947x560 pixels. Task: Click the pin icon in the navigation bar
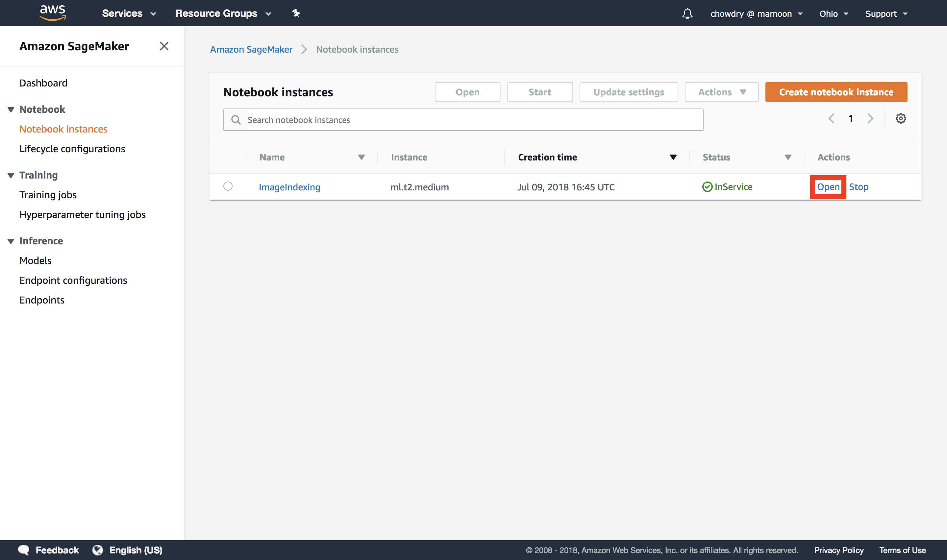pyautogui.click(x=296, y=13)
